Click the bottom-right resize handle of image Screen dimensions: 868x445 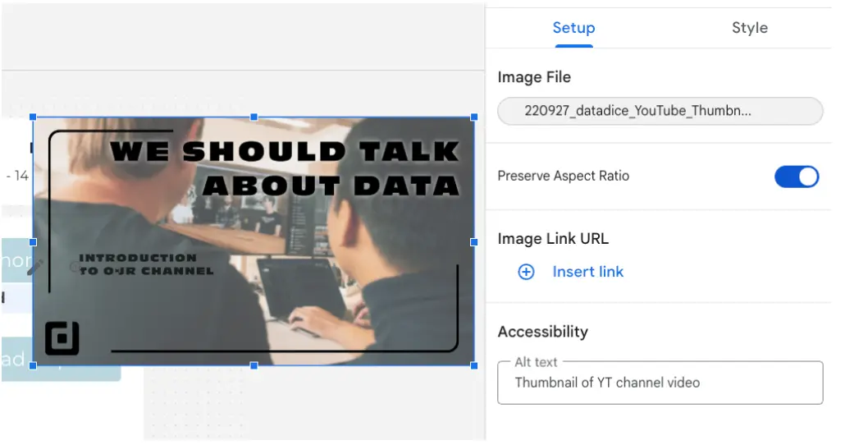click(474, 365)
